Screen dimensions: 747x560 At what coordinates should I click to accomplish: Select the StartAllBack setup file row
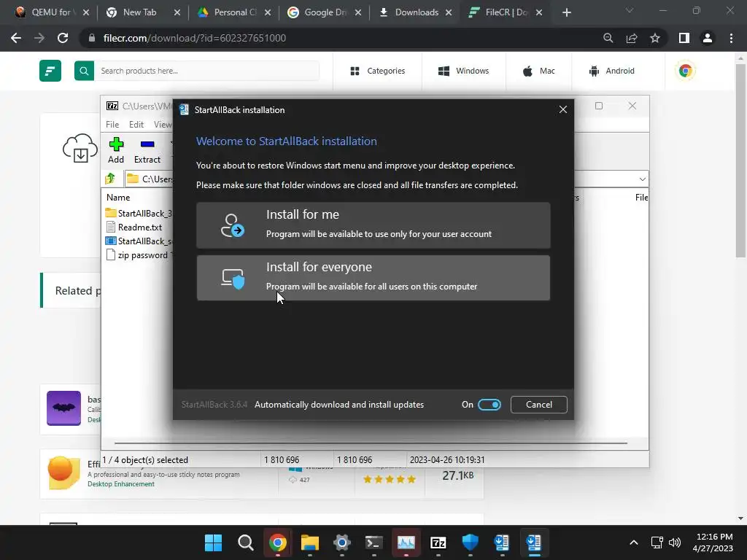tap(138, 241)
